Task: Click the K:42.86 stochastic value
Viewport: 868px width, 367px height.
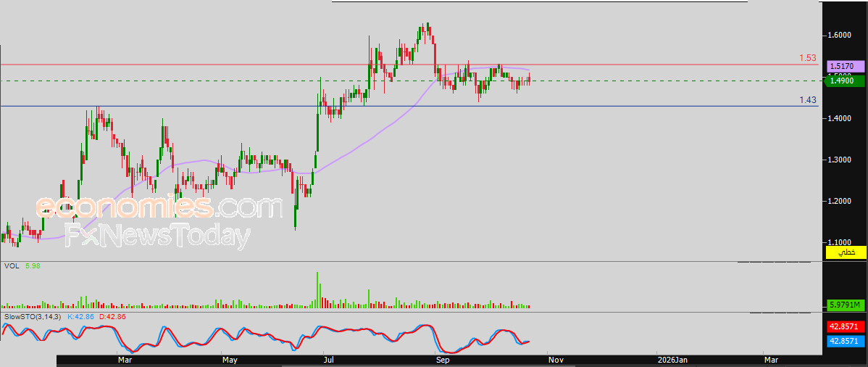Action: pos(81,316)
